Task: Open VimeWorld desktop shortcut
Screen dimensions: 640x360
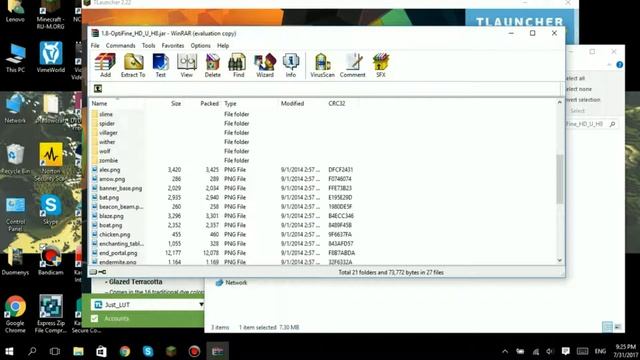Action: [x=51, y=57]
